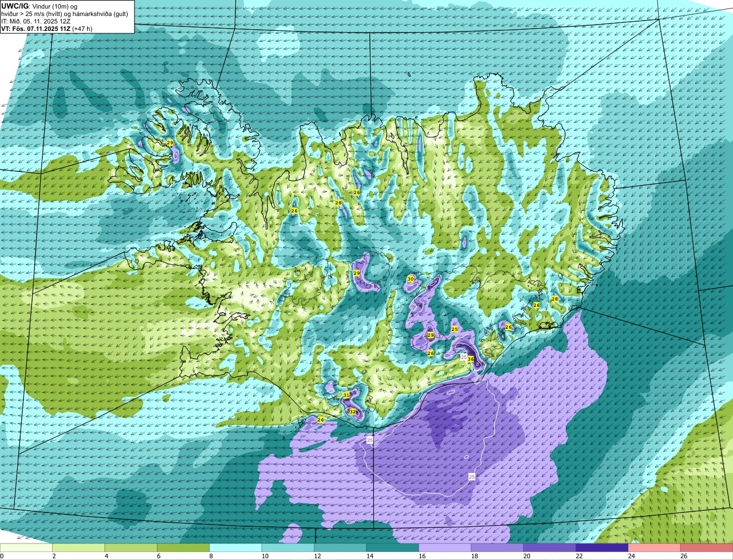The image size is (733, 560).
Task: Select the legend scale tick label '22'
Action: tap(578, 555)
